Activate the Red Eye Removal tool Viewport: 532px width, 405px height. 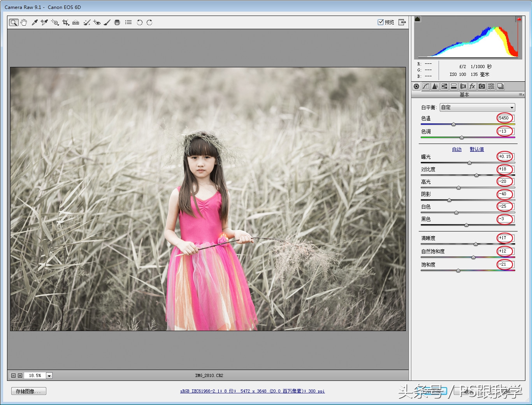[x=97, y=23]
